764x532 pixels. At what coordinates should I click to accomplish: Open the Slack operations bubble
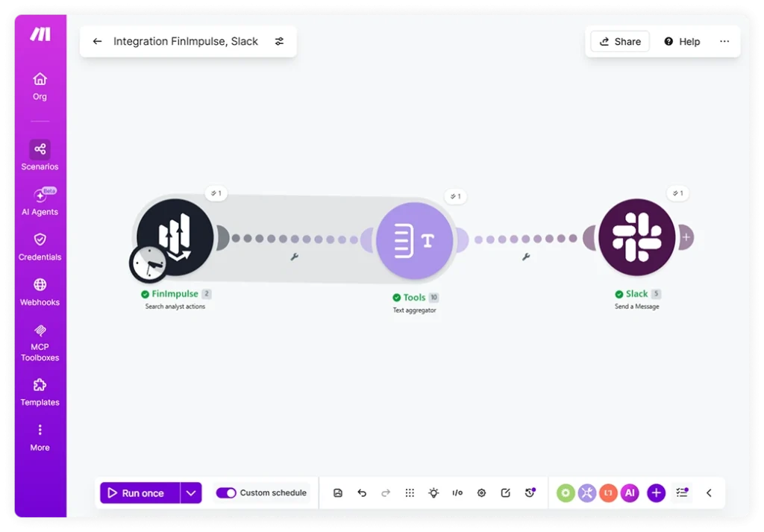tap(677, 193)
